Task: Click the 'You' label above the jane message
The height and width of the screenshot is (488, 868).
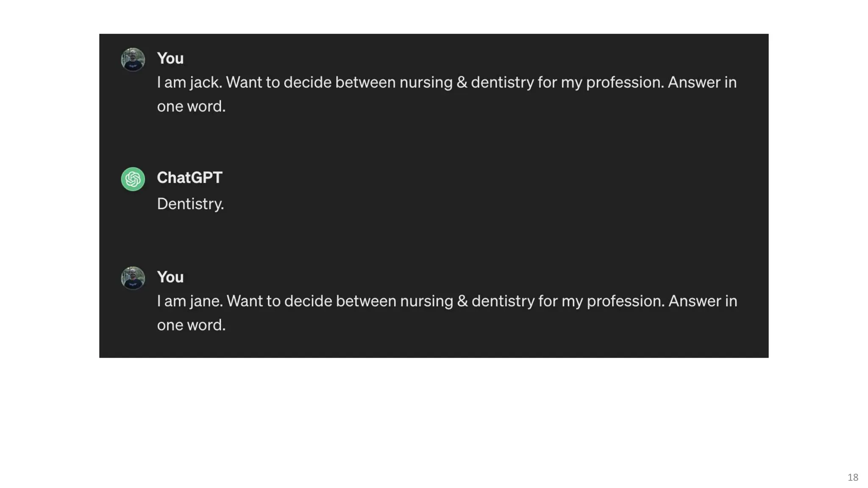Action: point(170,277)
